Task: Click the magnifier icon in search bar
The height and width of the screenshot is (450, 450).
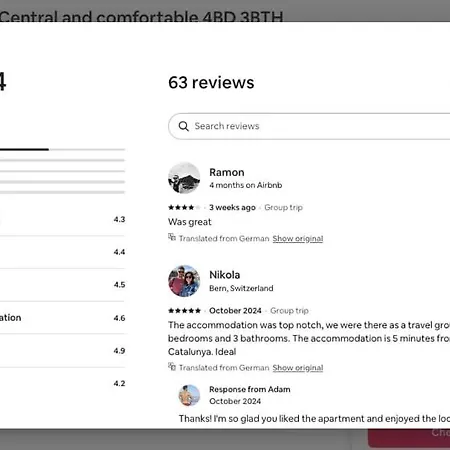Action: tap(183, 126)
